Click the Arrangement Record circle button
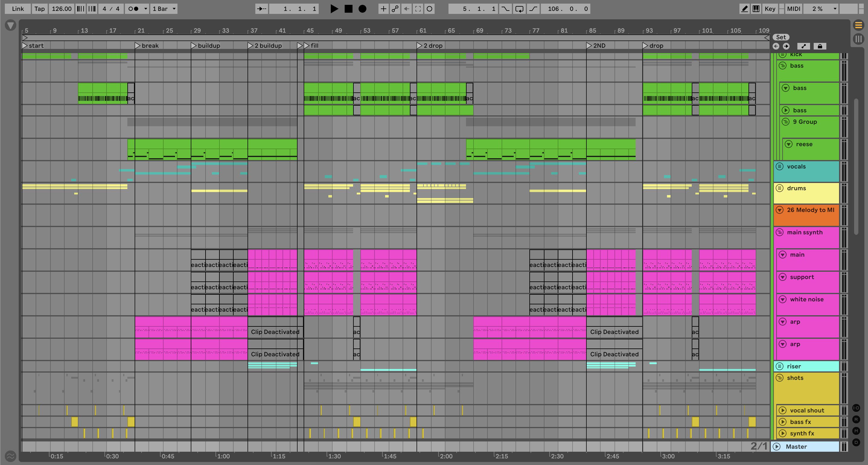 click(362, 9)
